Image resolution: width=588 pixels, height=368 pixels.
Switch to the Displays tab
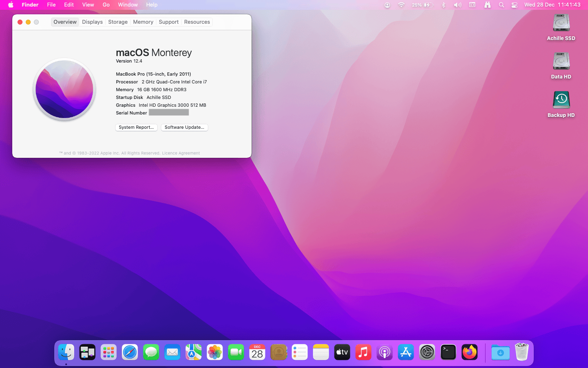92,22
